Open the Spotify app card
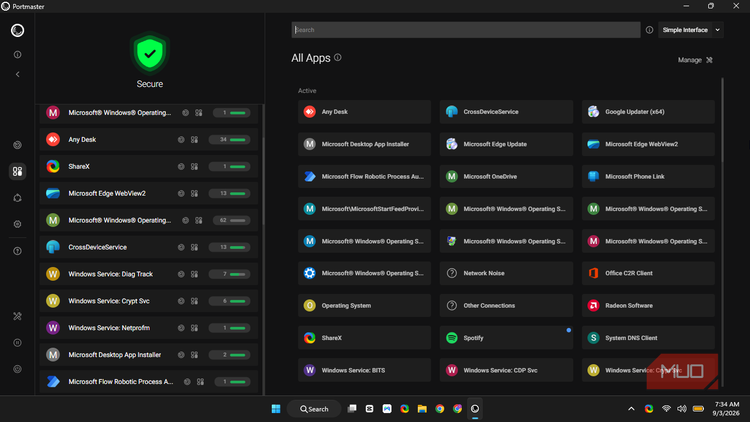 506,338
